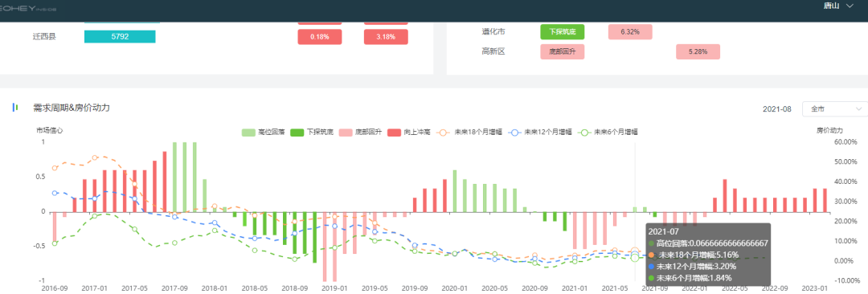The image size is (868, 294).
Task: Click the 5.28% badge for 高新区
Action: pyautogui.click(x=698, y=51)
